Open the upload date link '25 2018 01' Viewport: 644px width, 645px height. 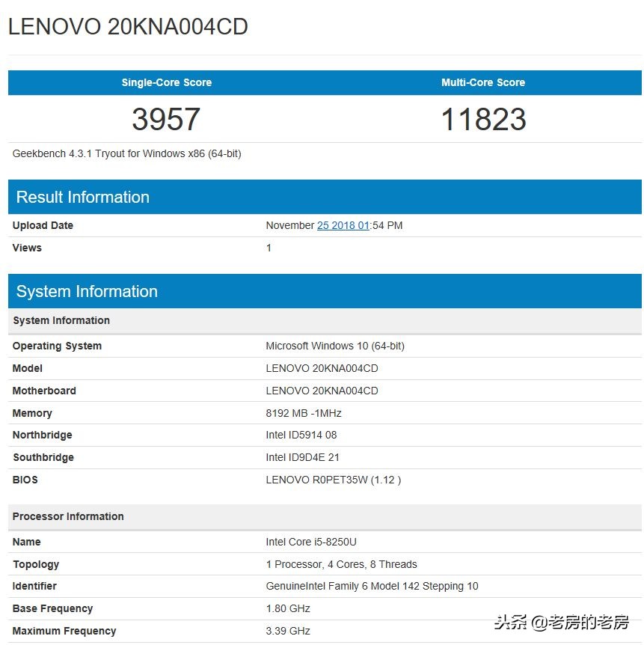click(345, 225)
